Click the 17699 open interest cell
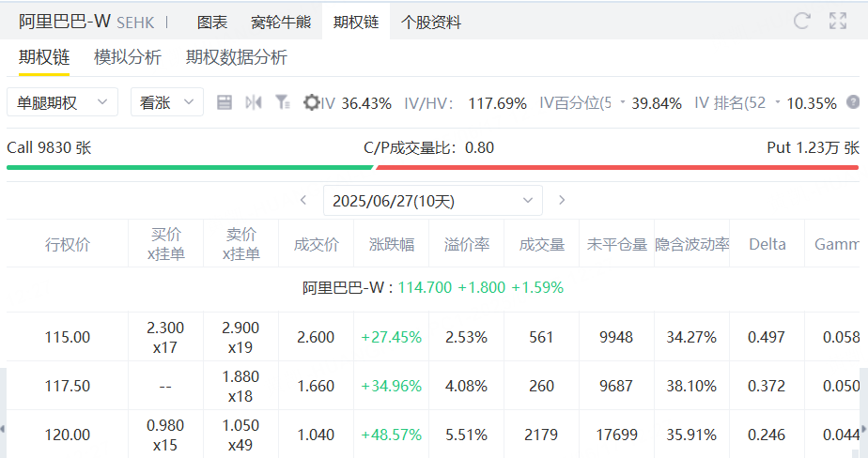Image resolution: width=868 pixels, height=458 pixels. point(616,435)
